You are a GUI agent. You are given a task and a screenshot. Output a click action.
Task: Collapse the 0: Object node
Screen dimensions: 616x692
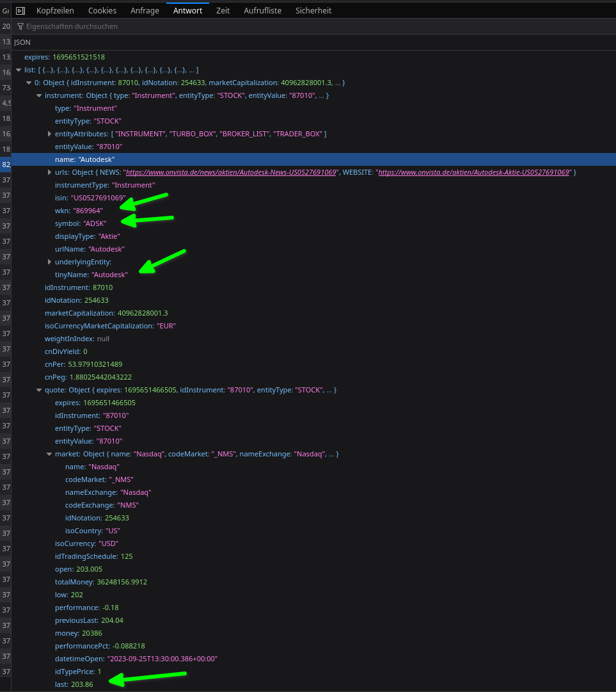pyautogui.click(x=29, y=83)
